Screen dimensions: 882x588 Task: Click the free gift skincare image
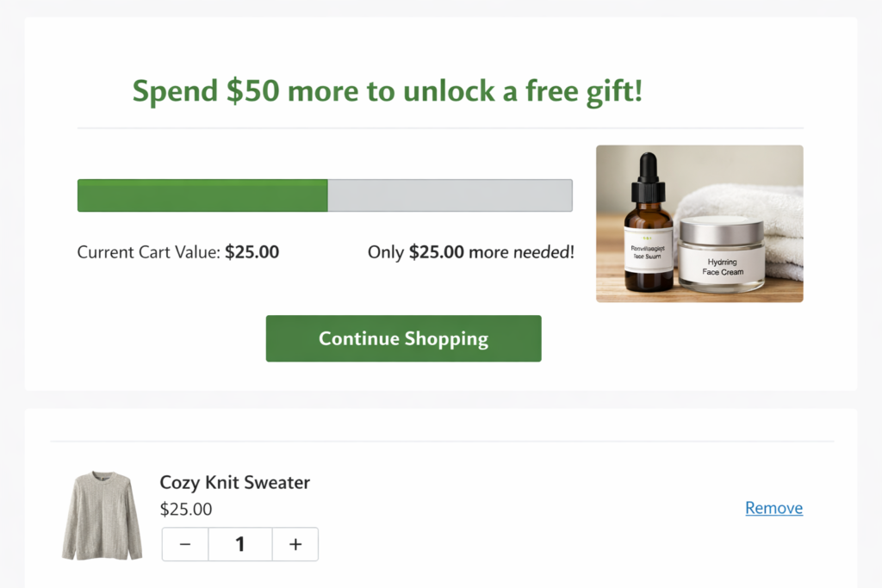[x=699, y=223]
